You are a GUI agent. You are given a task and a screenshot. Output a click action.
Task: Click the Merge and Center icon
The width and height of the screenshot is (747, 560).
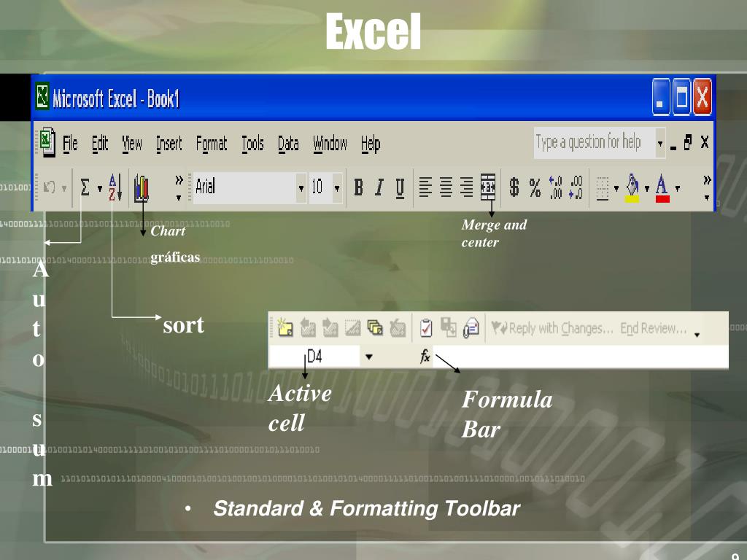488,187
